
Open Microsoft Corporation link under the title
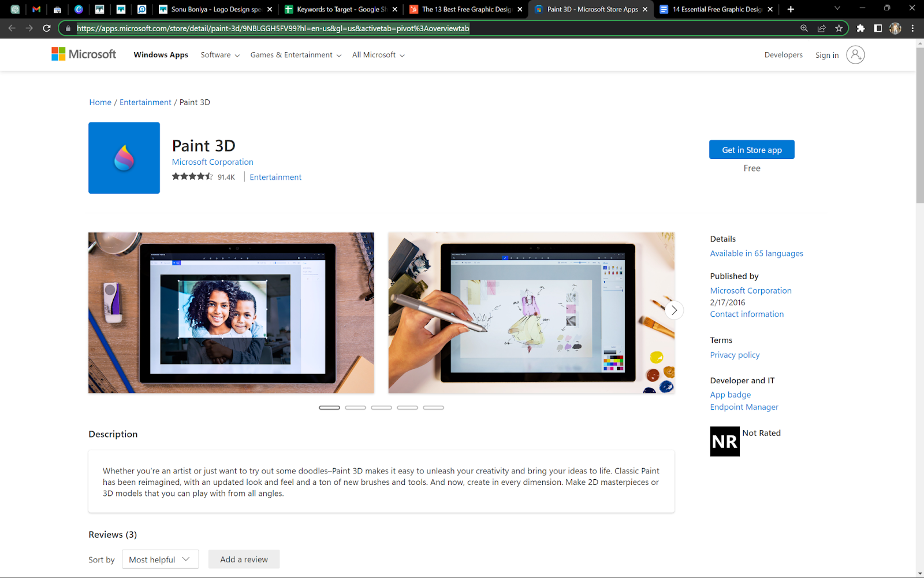[213, 162]
